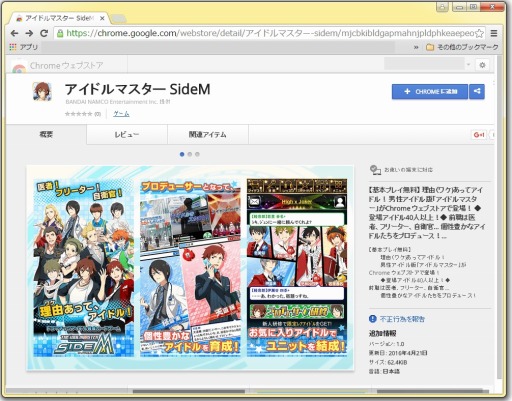
Task: Open the ゲーム category link
Action: coord(121,114)
